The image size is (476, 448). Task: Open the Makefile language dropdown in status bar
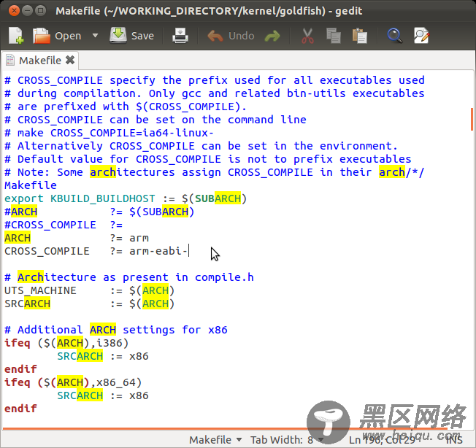click(215, 439)
